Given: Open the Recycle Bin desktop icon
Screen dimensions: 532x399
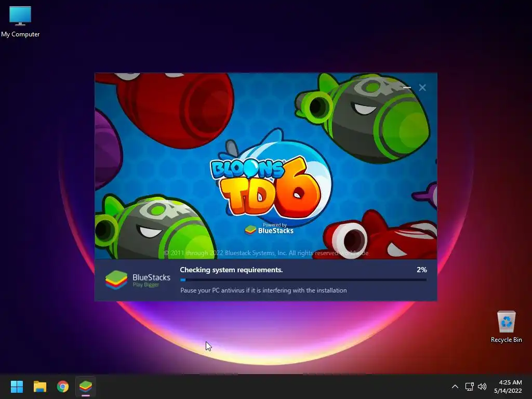Looking at the screenshot, I should click(506, 326).
